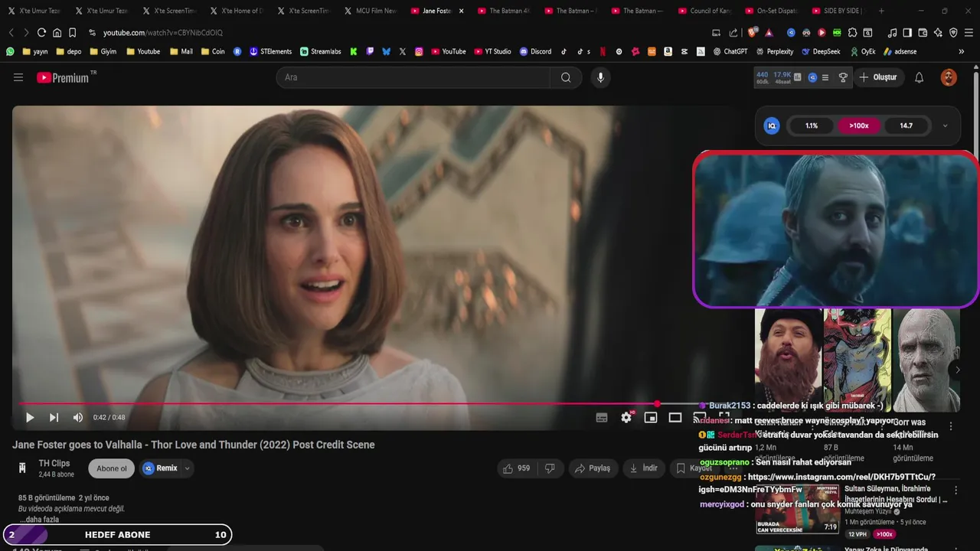Open the browser main menu

pyautogui.click(x=969, y=33)
